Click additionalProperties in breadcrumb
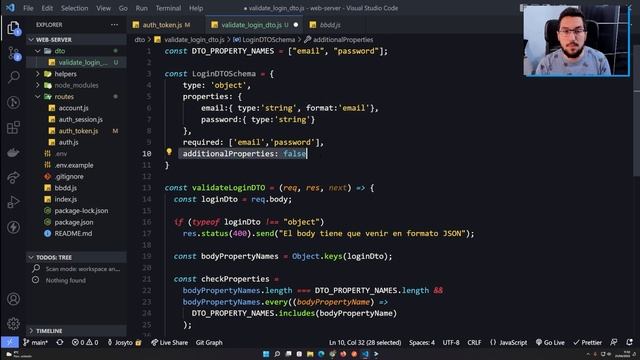The height and width of the screenshot is (360, 640). click(343, 40)
